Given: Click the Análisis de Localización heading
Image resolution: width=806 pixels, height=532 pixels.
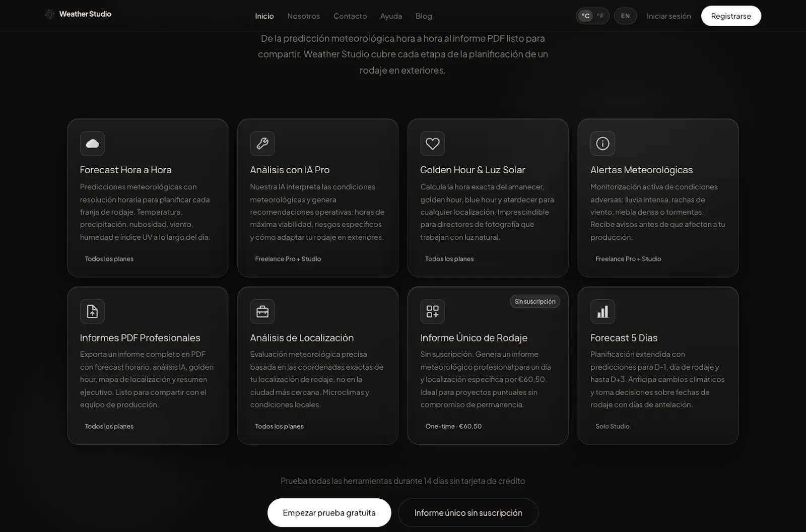Looking at the screenshot, I should 302,338.
